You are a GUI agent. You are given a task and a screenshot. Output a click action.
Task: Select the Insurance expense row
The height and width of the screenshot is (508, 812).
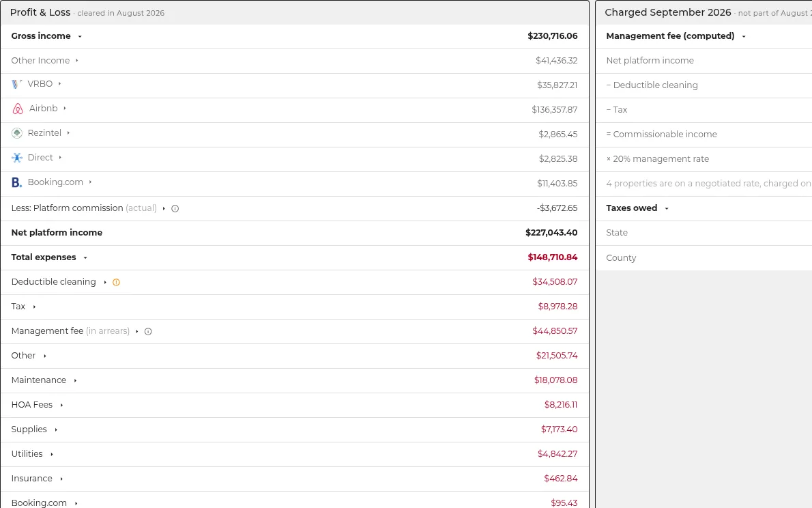tap(295, 479)
